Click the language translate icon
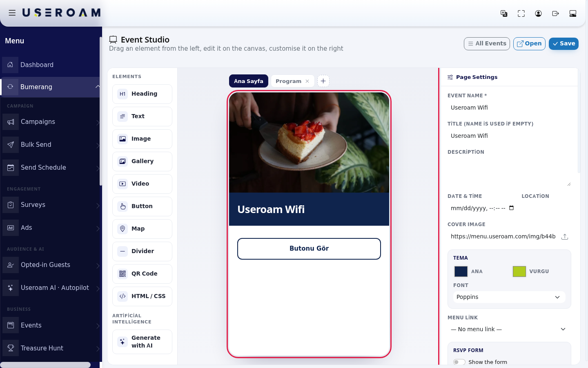The height and width of the screenshot is (368, 588). pos(504,13)
